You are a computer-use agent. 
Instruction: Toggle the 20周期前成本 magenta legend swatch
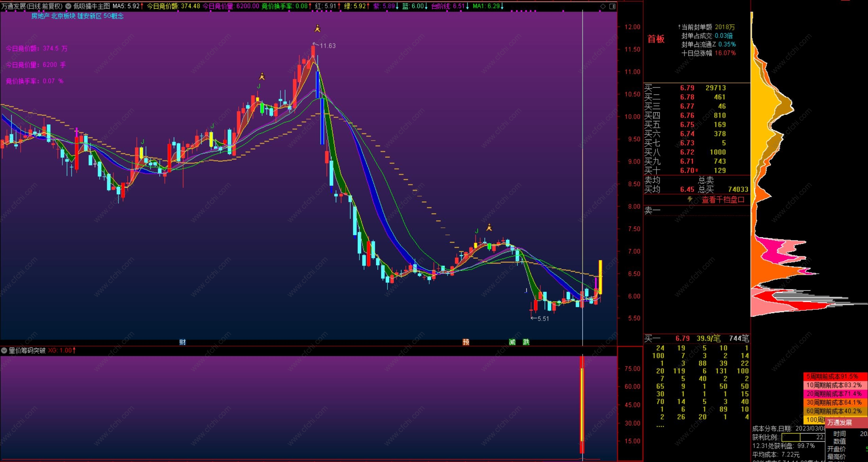coord(835,394)
